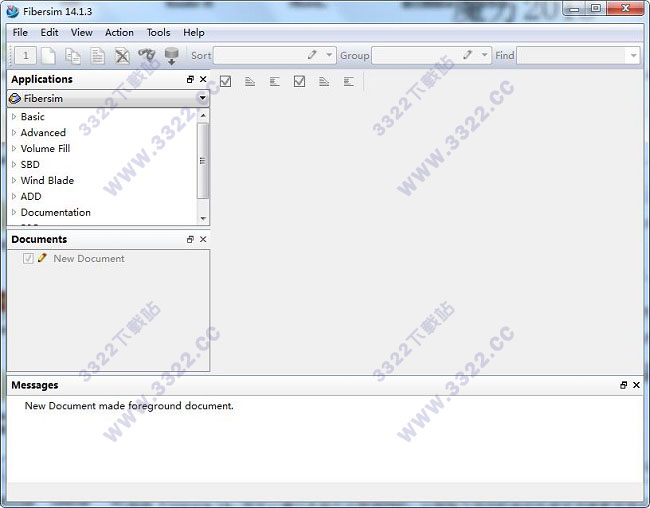650x508 pixels.
Task: Create a new blank object with the page icon
Action: (49, 56)
